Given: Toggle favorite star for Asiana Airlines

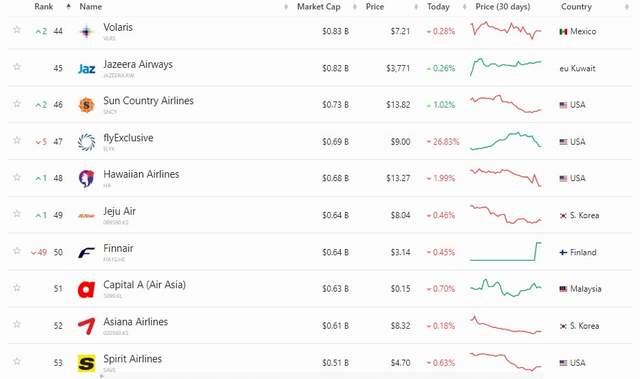Looking at the screenshot, I should (17, 324).
